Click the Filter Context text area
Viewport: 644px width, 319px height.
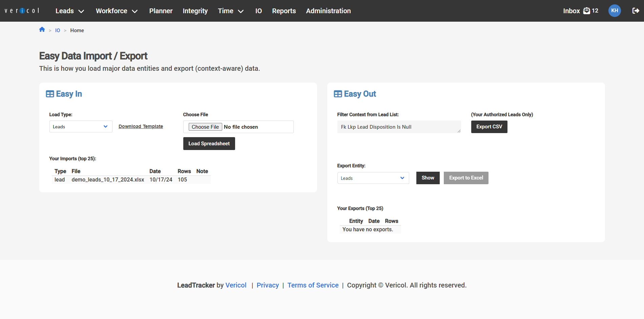pos(399,127)
